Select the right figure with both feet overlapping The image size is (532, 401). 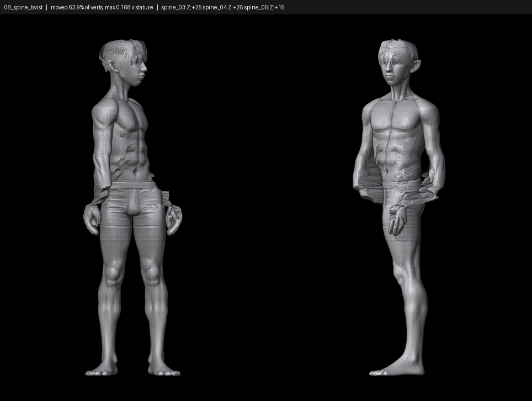tap(398, 208)
